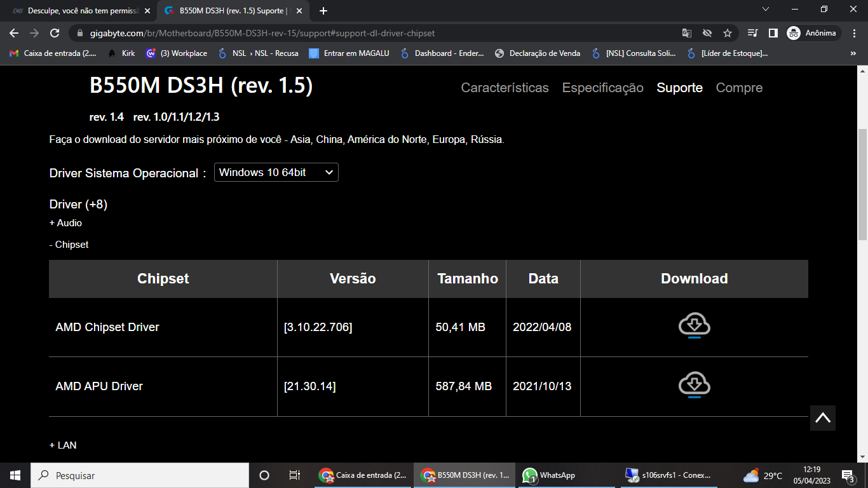The image size is (868, 488).
Task: Open the weather widget showing 29°C
Action: click(763, 475)
